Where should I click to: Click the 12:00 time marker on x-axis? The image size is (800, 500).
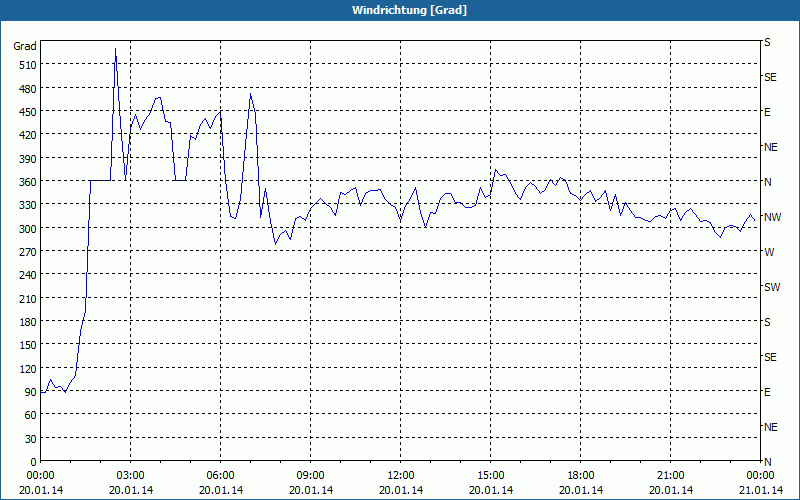click(x=400, y=475)
